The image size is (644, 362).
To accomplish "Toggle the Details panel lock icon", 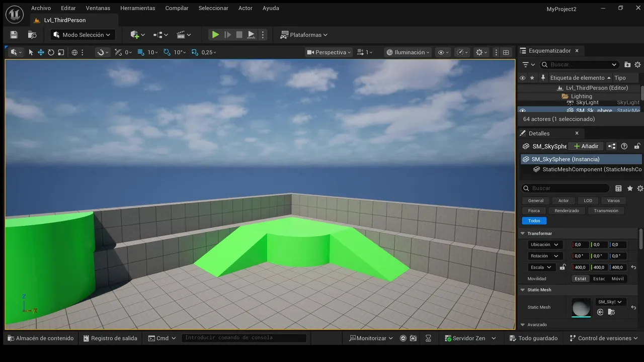I will (x=637, y=146).
